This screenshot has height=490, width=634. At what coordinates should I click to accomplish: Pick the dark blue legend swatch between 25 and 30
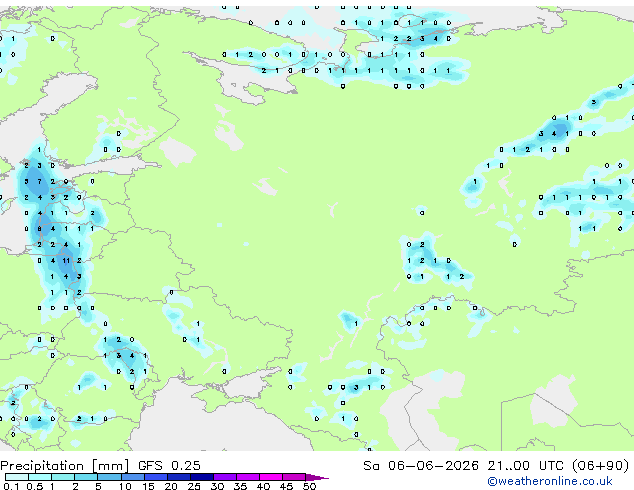tap(202, 477)
